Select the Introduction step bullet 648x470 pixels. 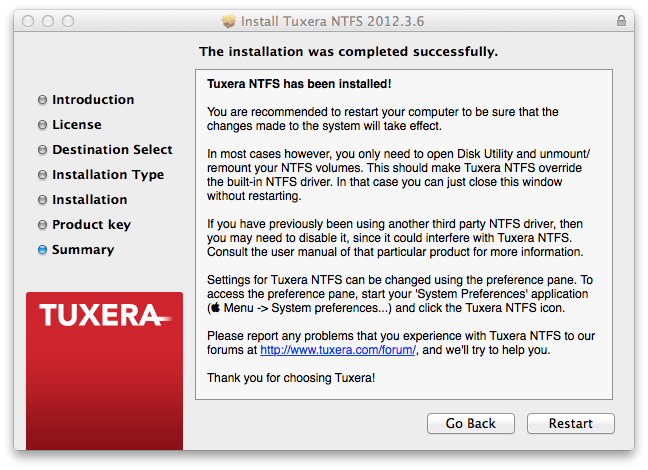(x=42, y=100)
